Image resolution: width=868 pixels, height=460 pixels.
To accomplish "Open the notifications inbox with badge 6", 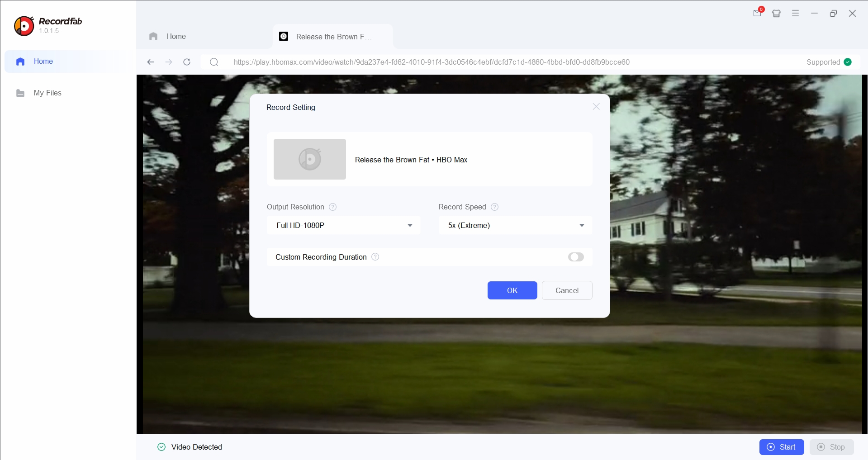I will [757, 13].
